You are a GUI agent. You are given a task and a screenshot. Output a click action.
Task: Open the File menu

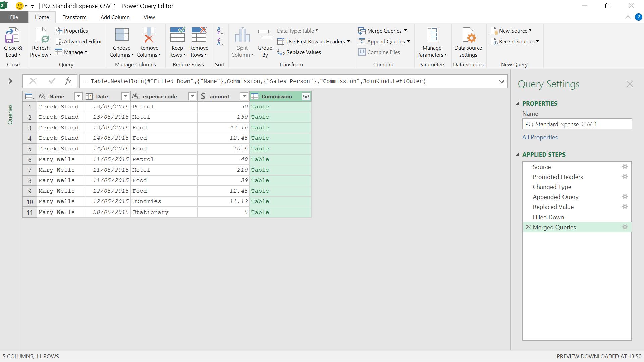tap(14, 17)
